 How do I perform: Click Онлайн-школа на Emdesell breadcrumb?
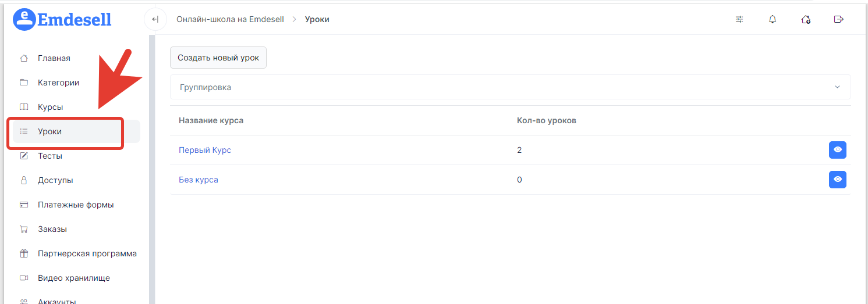[230, 19]
